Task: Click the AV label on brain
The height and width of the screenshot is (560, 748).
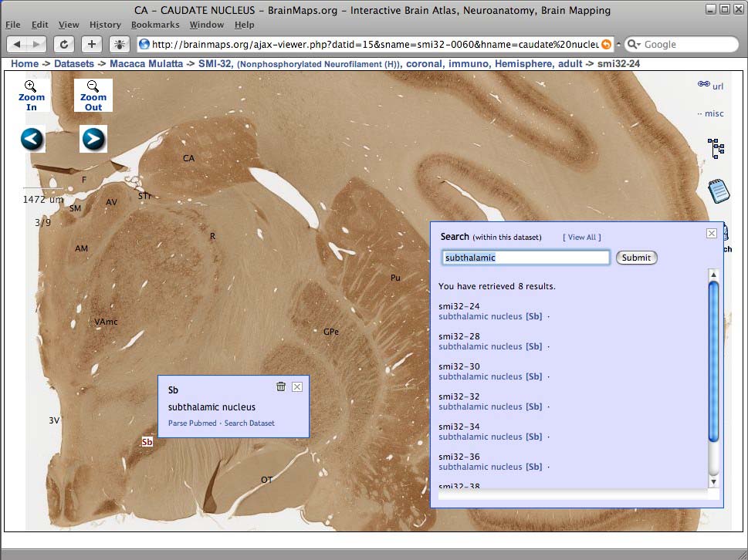Action: (111, 203)
